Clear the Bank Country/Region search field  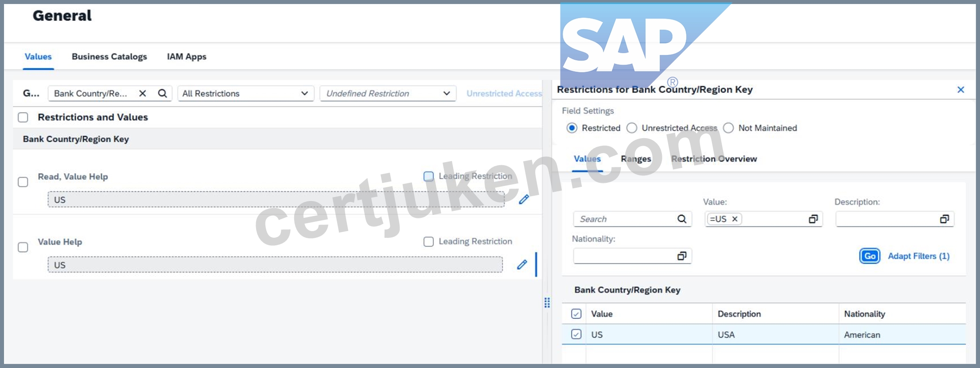[143, 93]
